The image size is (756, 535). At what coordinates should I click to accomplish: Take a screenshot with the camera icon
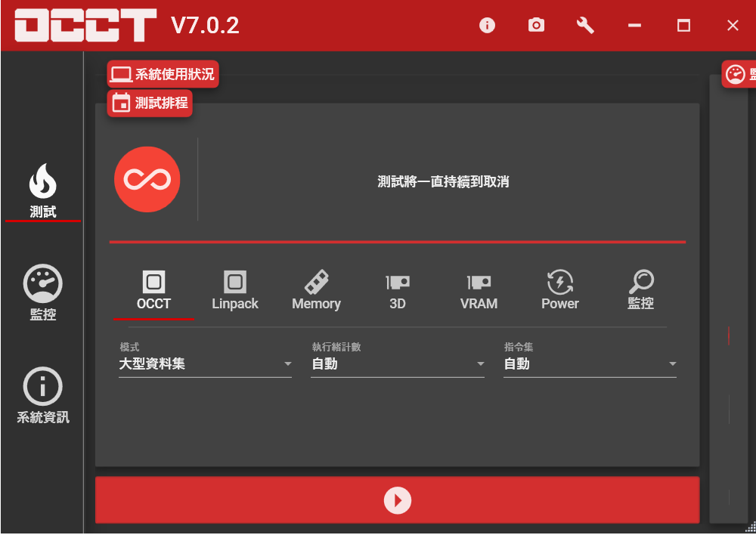[536, 26]
